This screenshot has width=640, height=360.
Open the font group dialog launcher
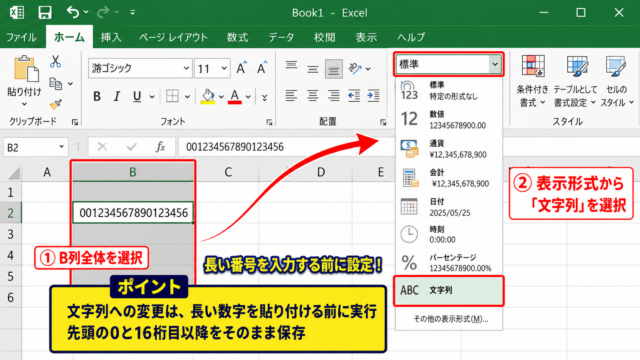coord(269,122)
